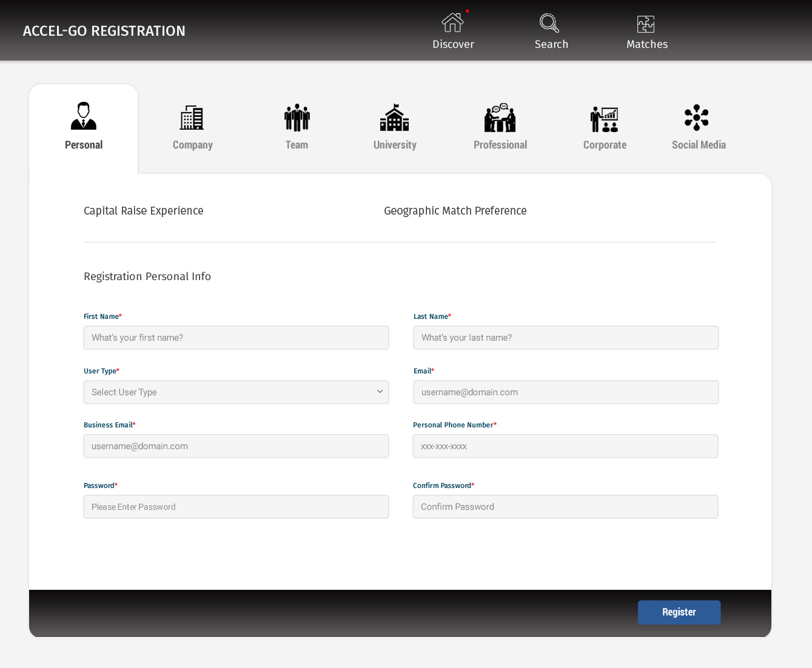Open the Geographic Match Preference section
Screen dimensions: 812x668
[455, 211]
